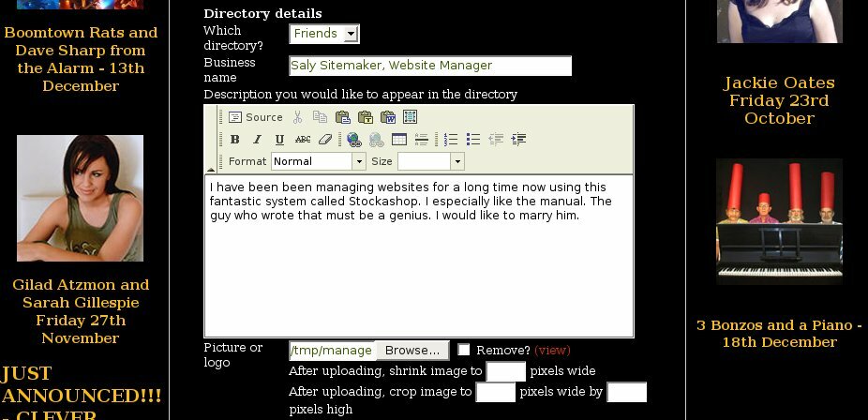Click Paste as plain text icon
Image resolution: width=868 pixels, height=420 pixels.
click(366, 117)
